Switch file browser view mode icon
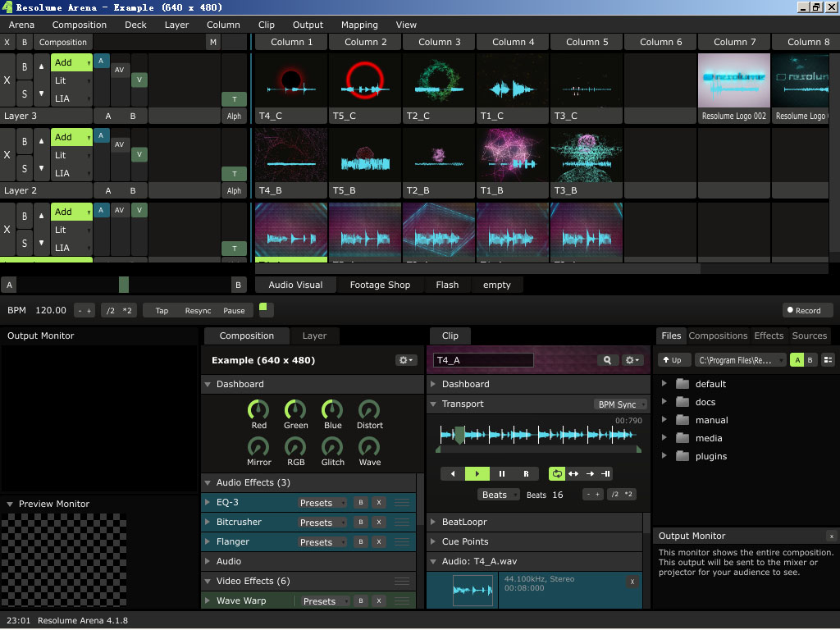Viewport: 840px width, 630px height. pos(828,360)
